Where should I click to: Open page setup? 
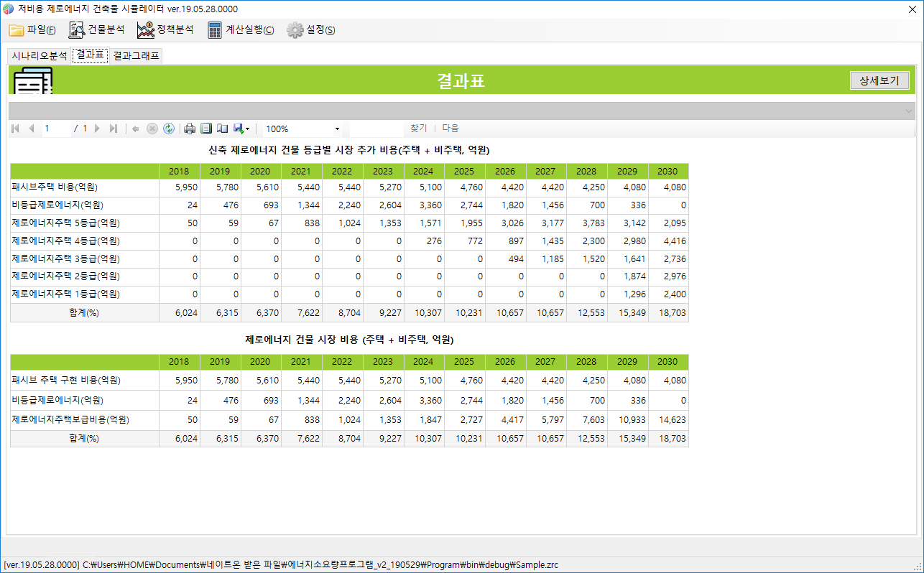223,129
